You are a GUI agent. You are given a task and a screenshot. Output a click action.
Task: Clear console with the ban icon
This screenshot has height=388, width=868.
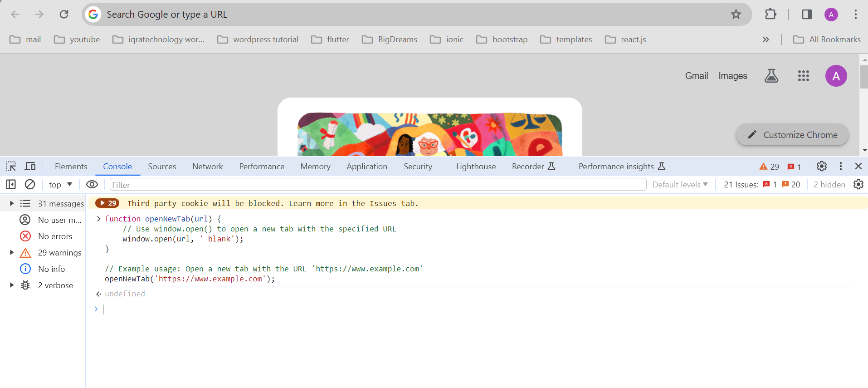(x=30, y=184)
